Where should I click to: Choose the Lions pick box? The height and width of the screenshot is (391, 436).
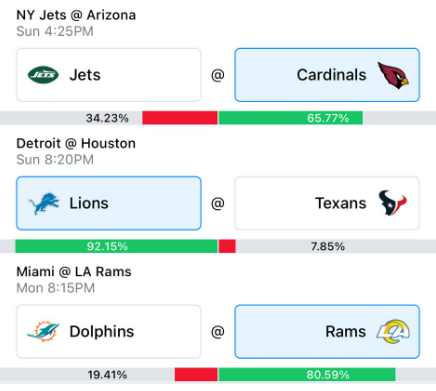pos(109,203)
